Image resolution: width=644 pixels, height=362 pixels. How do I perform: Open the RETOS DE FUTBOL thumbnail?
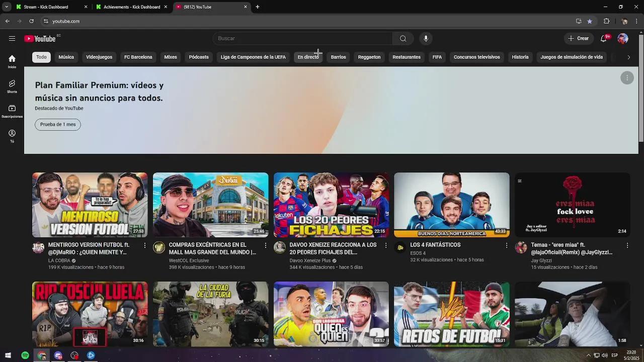click(452, 314)
